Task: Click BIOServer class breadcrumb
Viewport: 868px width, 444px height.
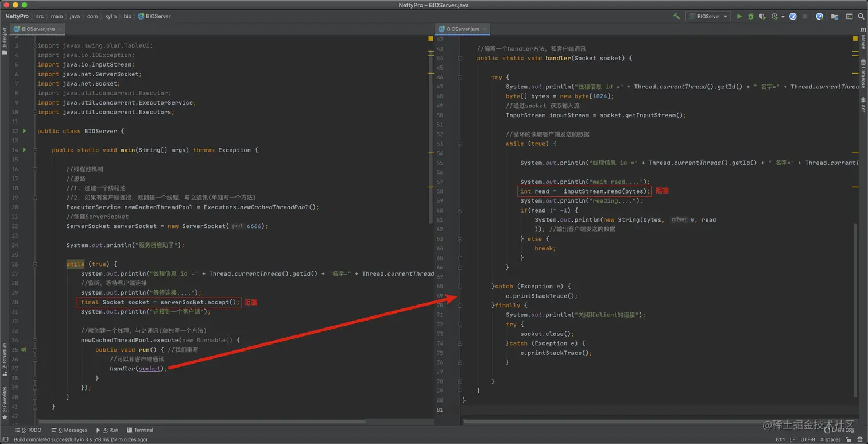Action: pos(154,16)
